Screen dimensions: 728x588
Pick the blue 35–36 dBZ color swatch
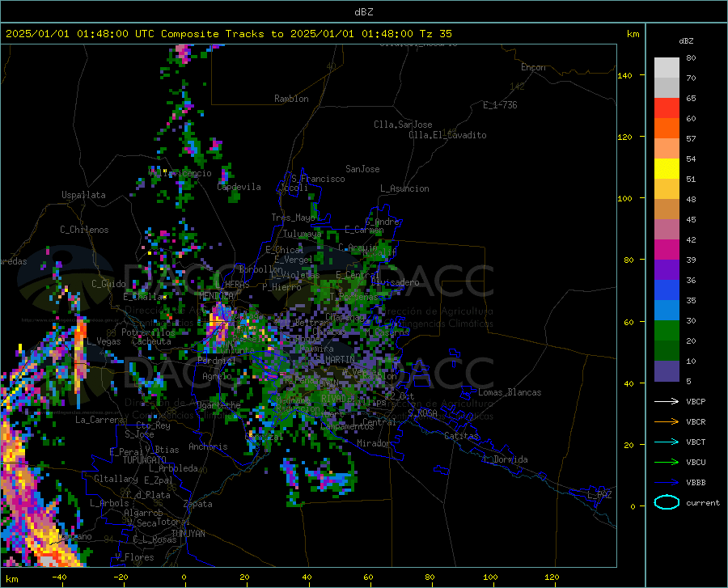point(667,290)
